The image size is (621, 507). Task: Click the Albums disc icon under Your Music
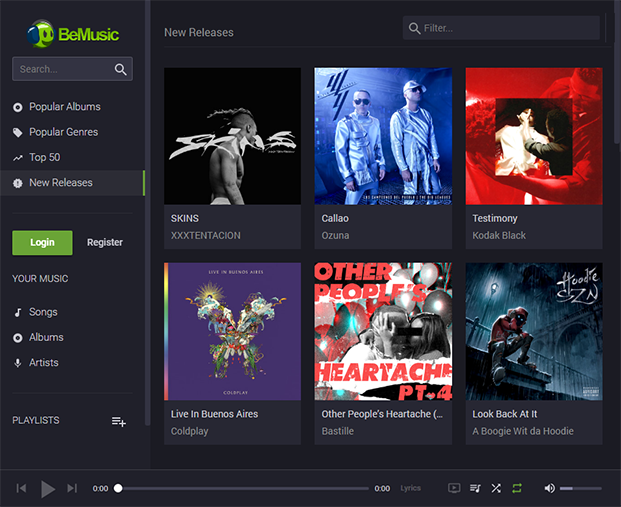pyautogui.click(x=17, y=338)
